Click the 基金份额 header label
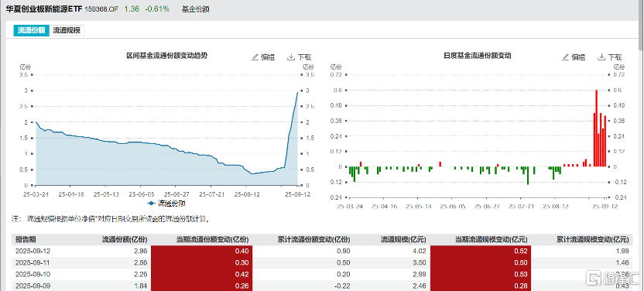Image resolution: width=644 pixels, height=291 pixels. 196,9
